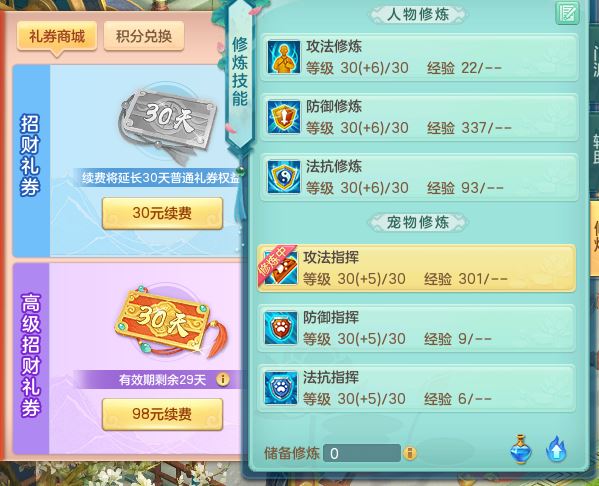Click the blue flame upgrade arrow icon

click(556, 450)
